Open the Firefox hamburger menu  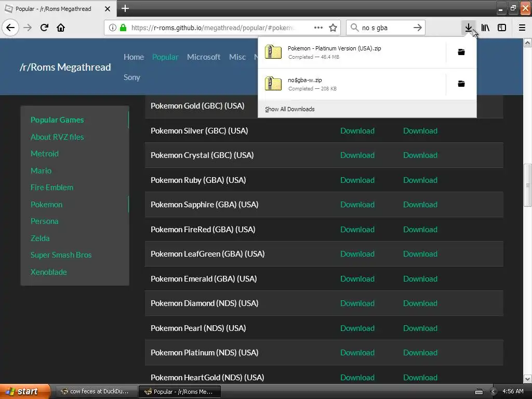coord(522,28)
